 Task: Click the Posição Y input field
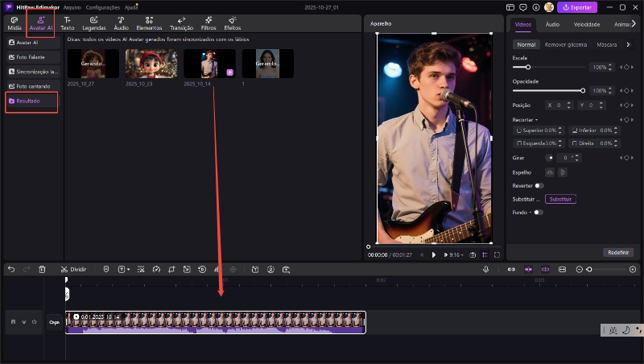[592, 105]
